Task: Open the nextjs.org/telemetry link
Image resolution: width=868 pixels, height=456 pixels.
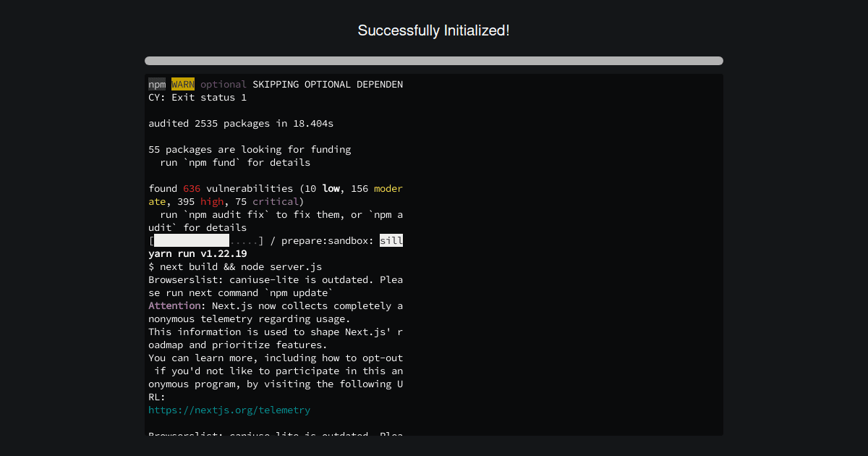Action: [229, 410]
